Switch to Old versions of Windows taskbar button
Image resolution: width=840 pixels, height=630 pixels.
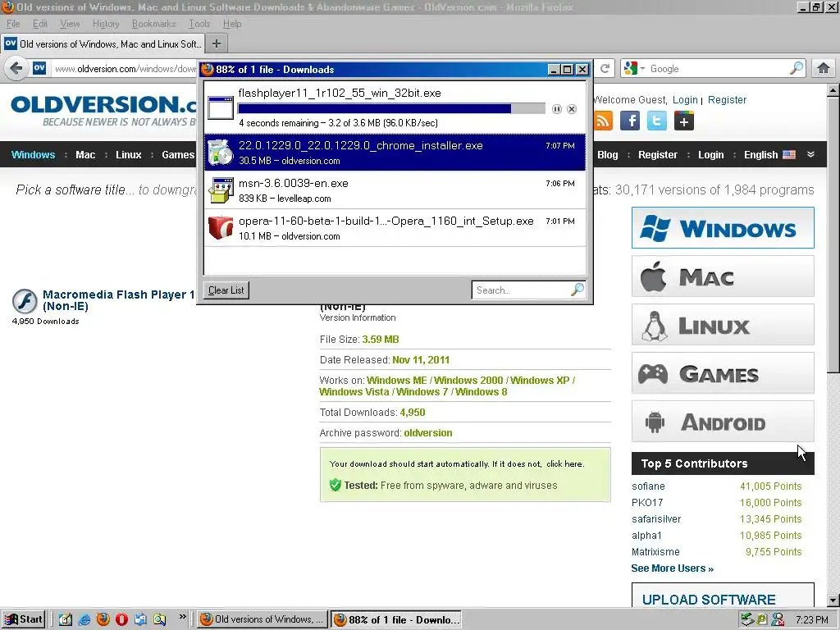click(262, 620)
